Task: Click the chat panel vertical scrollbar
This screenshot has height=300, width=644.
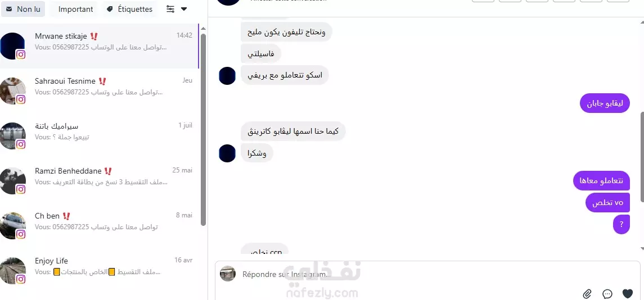Action: click(x=642, y=156)
